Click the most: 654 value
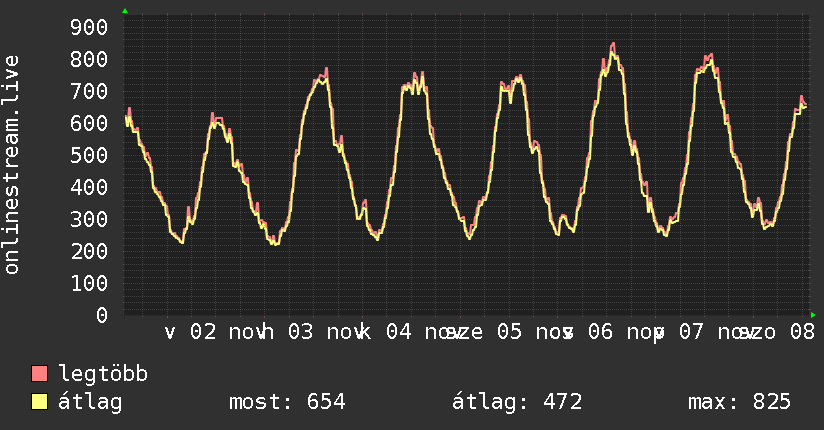 pyautogui.click(x=287, y=402)
